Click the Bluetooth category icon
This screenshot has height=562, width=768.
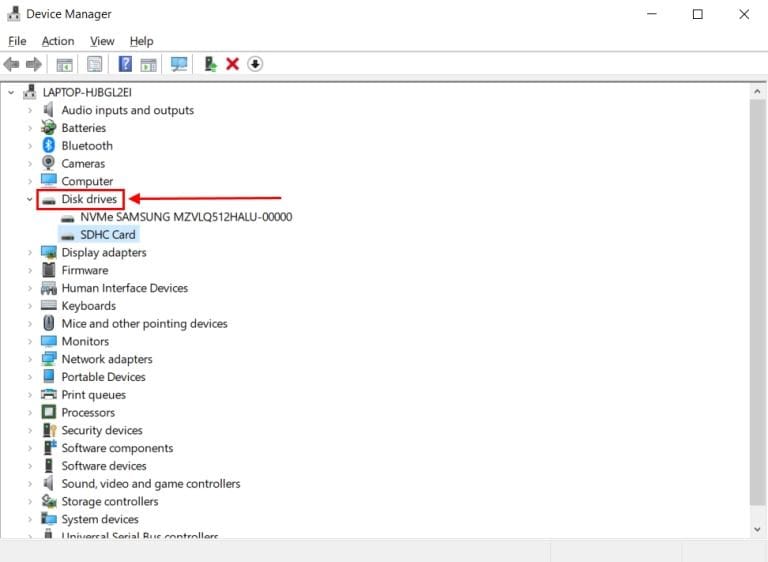48,146
